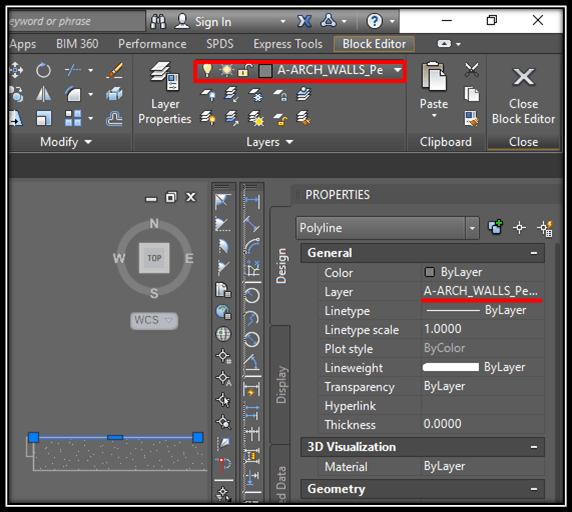Click the E direction on the compass
Viewport: 572px width, 512px height.
(x=189, y=259)
